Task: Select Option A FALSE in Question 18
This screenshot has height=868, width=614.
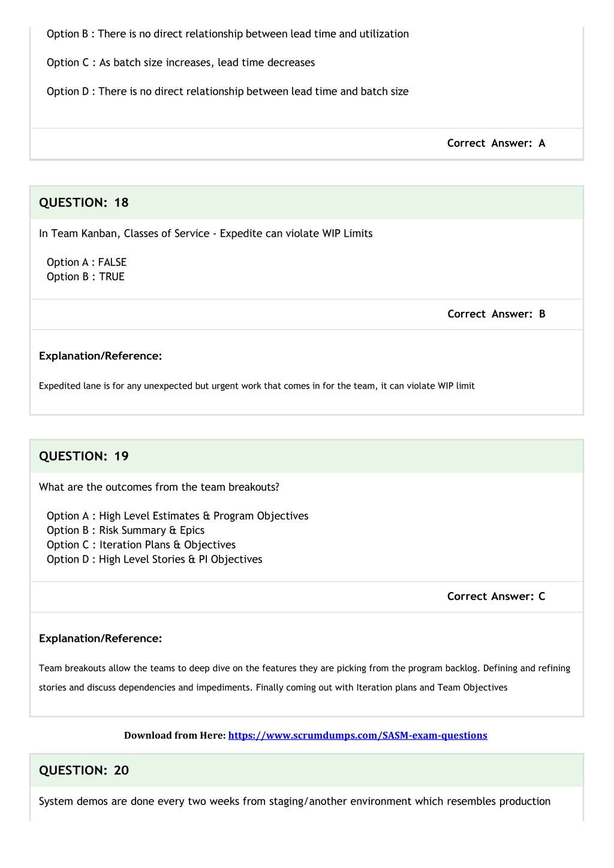Action: point(86,262)
